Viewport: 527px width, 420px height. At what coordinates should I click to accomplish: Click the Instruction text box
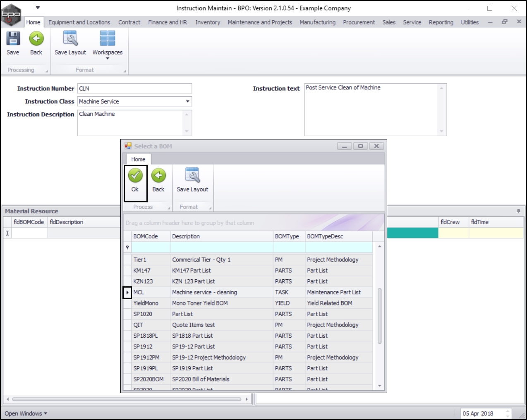(x=375, y=110)
